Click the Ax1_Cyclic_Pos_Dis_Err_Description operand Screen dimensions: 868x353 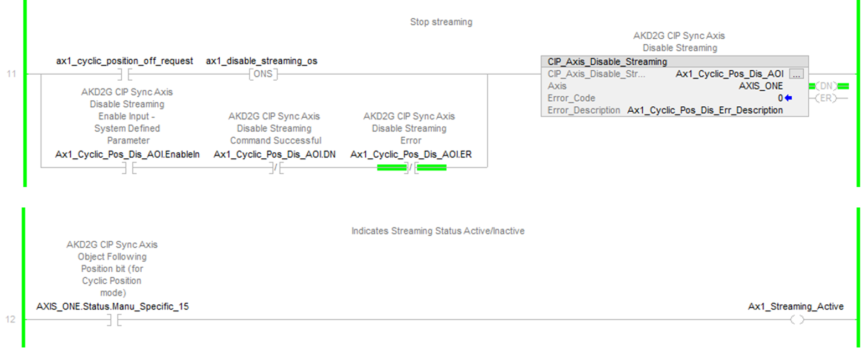click(x=705, y=111)
